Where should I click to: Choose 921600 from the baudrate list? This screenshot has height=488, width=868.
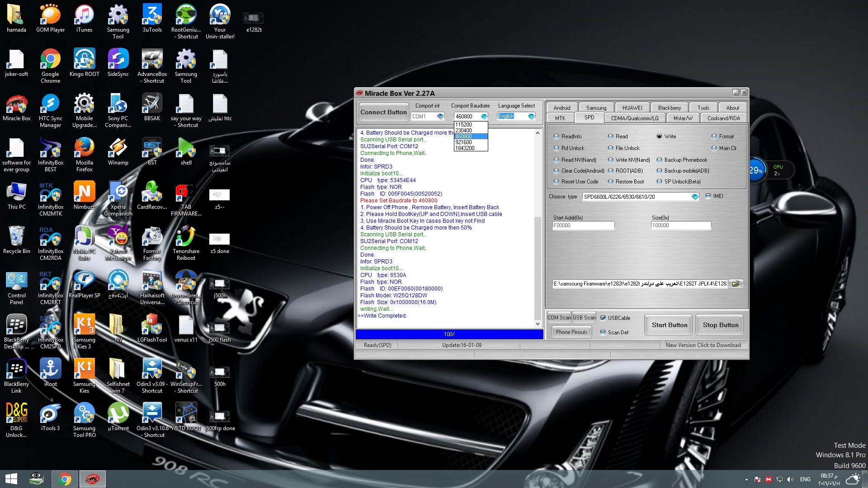(x=471, y=142)
